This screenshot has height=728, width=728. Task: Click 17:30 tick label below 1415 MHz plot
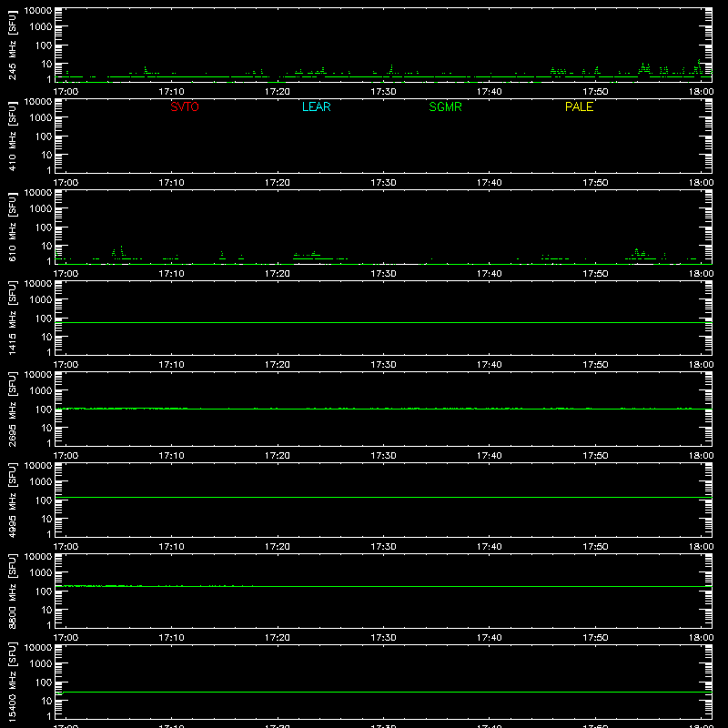383,365
